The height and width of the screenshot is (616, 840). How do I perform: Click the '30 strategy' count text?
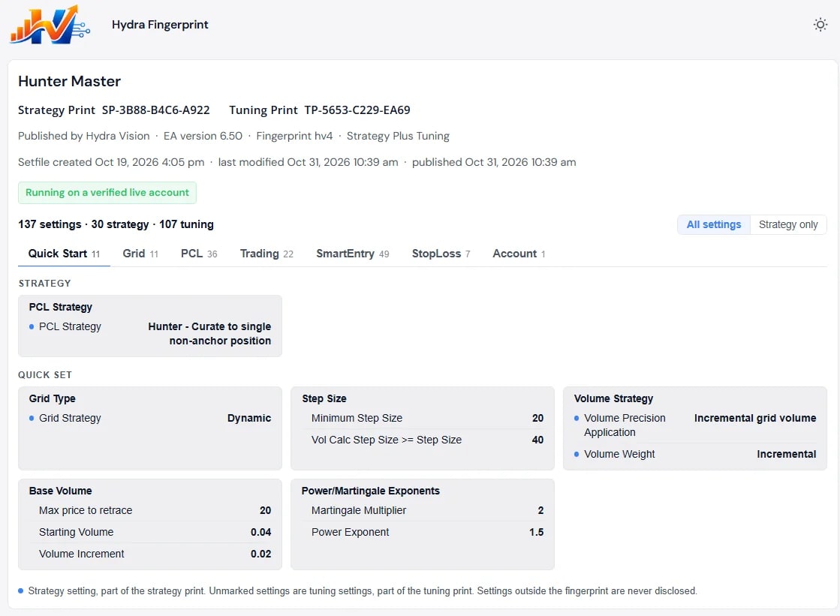point(120,224)
